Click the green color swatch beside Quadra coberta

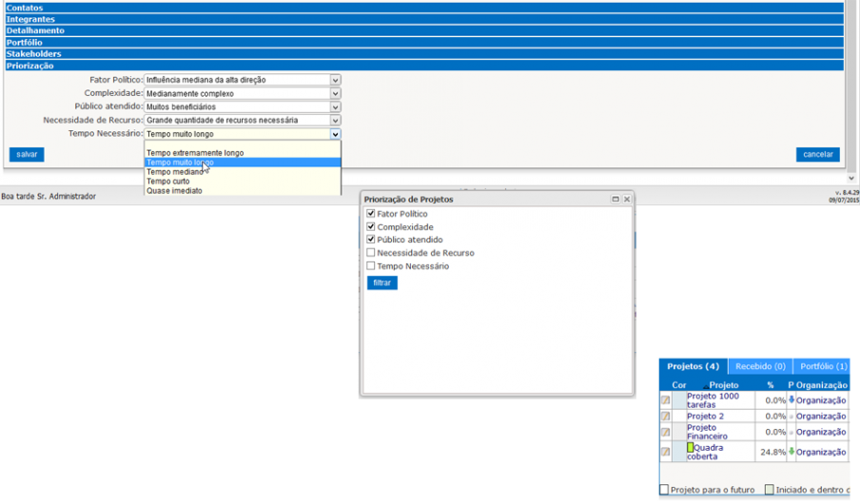click(x=691, y=447)
